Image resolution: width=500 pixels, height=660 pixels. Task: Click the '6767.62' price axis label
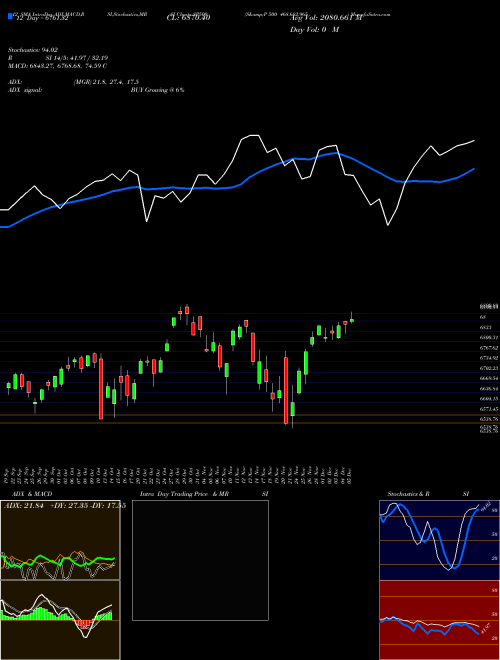tap(489, 348)
